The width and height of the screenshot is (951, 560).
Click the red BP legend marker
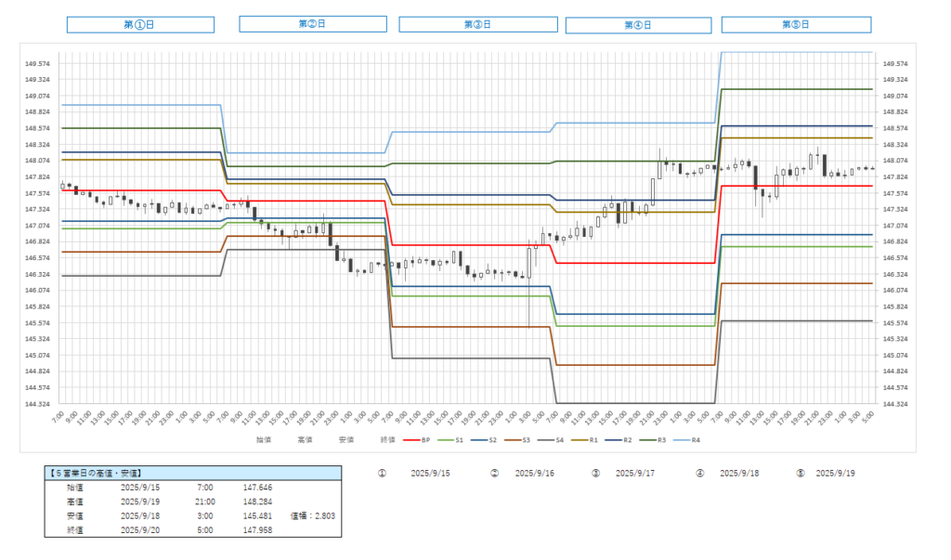[410, 440]
